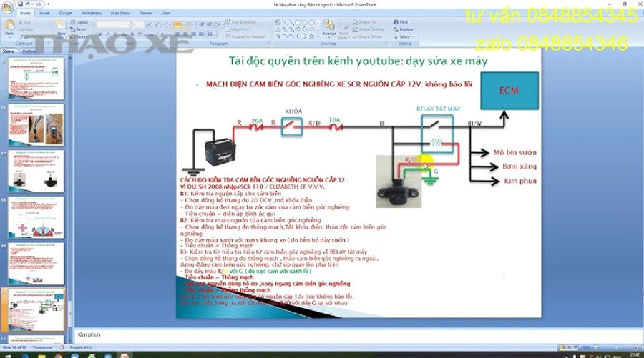The height and width of the screenshot is (358, 644).
Task: Center the text in Paragraph group
Action: click(x=185, y=34)
